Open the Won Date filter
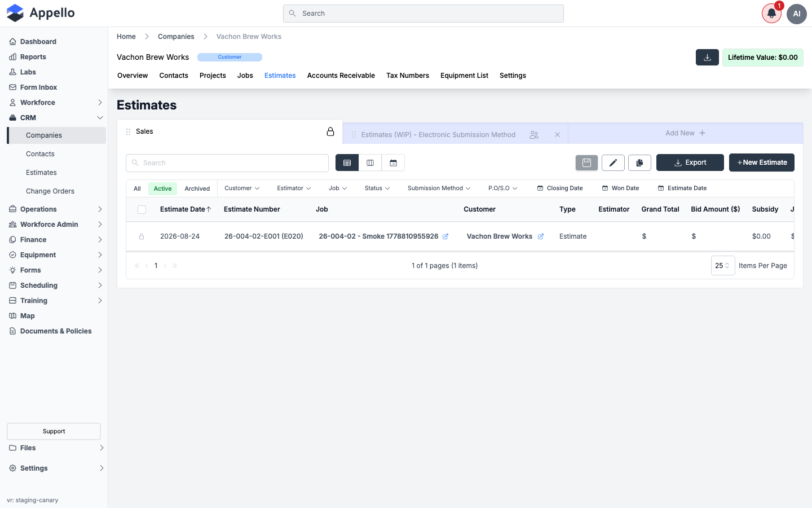 tap(621, 188)
